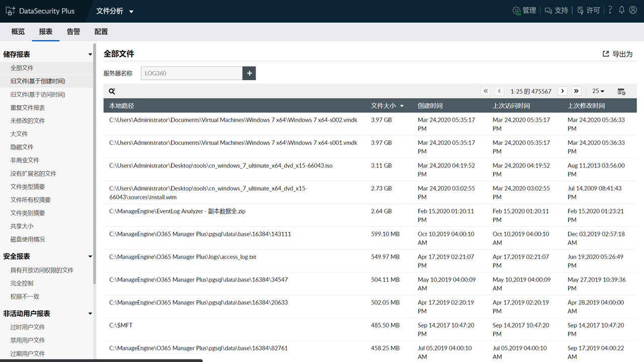Click the user account icon
The image size is (644, 362).
pyautogui.click(x=633, y=10)
